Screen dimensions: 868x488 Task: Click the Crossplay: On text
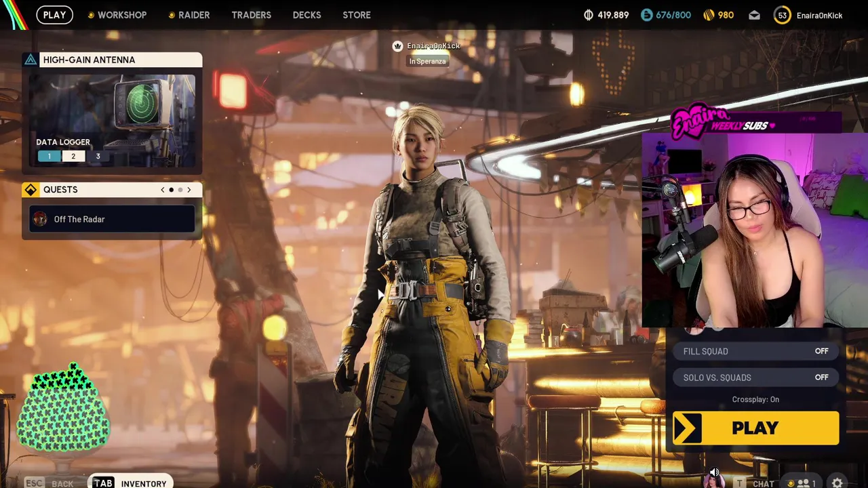tap(755, 399)
